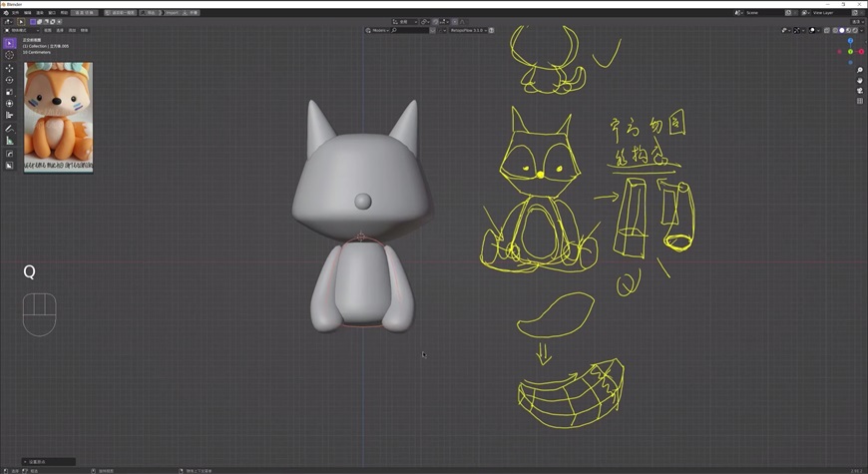The height and width of the screenshot is (474, 868).
Task: Click the green Y axis gizmo ball
Action: click(850, 52)
